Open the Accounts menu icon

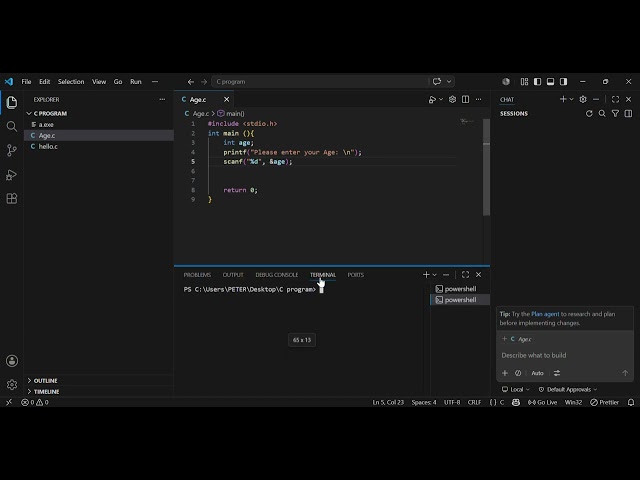[12, 361]
